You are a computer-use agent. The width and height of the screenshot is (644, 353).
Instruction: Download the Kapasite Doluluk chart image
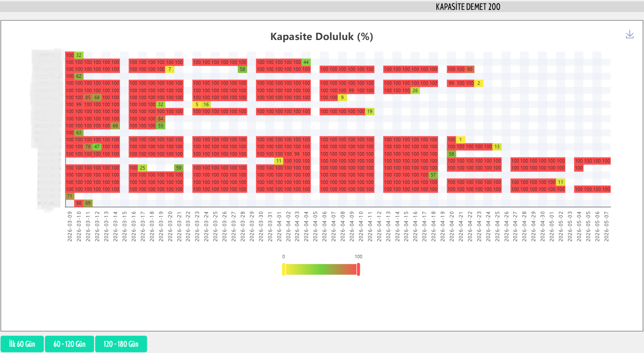click(x=630, y=35)
